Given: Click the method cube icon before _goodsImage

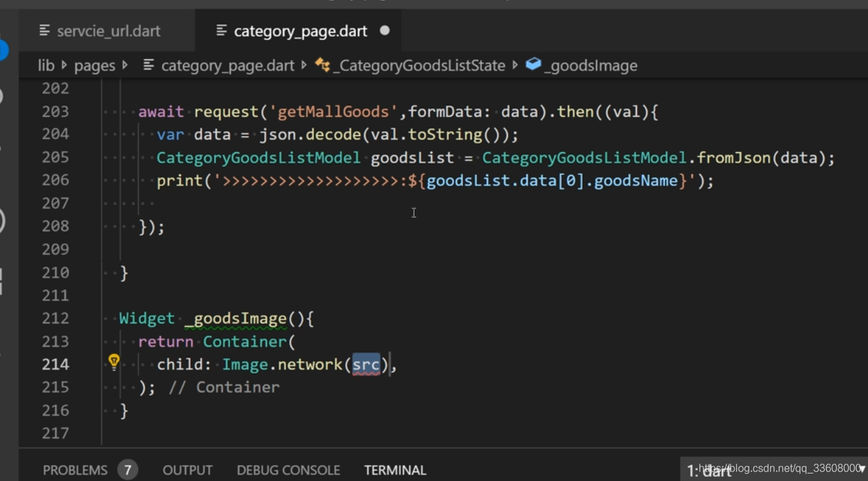Looking at the screenshot, I should [x=533, y=64].
